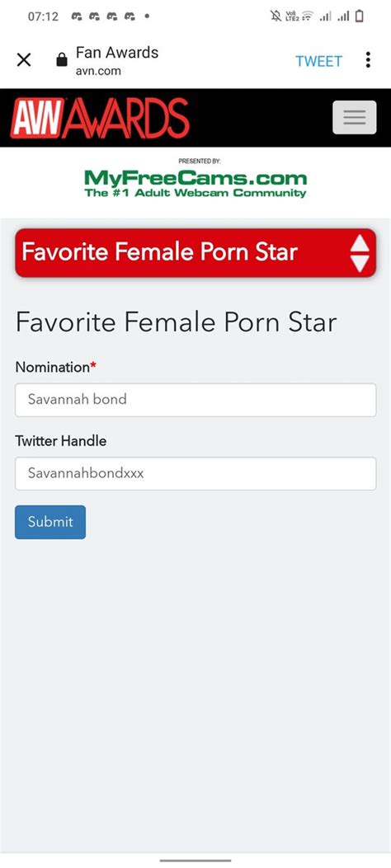Submit the nomination form
391x868 pixels.
pyautogui.click(x=50, y=522)
